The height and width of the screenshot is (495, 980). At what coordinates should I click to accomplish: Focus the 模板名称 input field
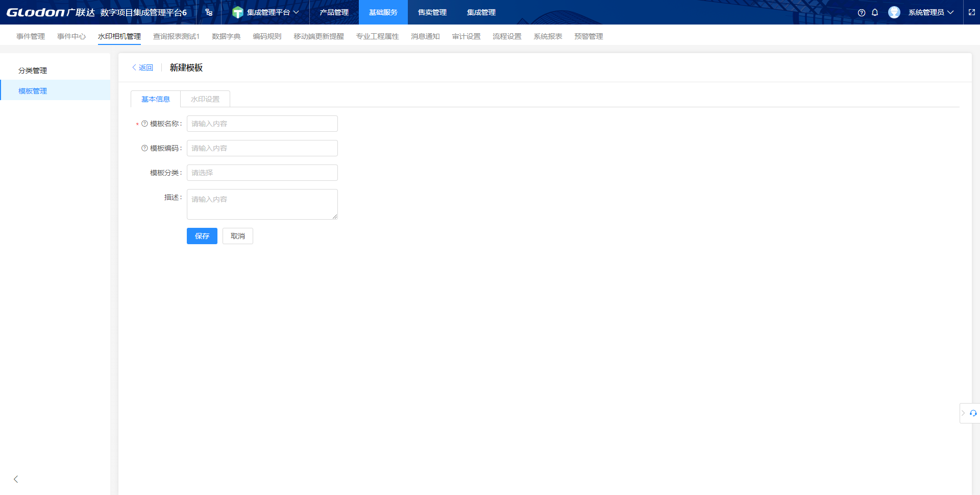pos(262,124)
